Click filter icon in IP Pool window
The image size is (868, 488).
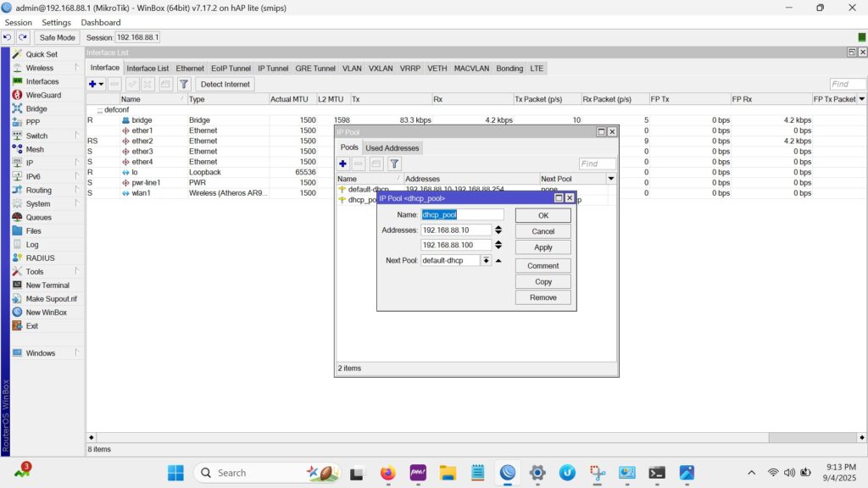click(394, 164)
